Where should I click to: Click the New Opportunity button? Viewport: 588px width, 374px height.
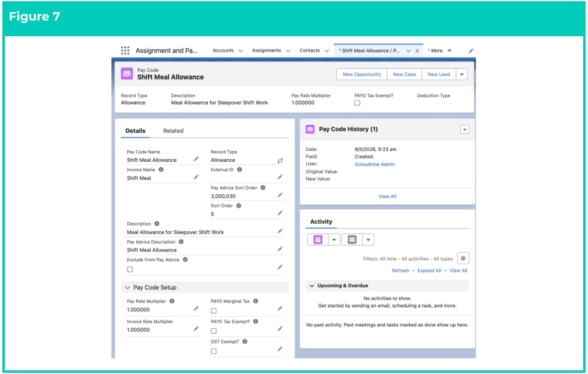click(x=361, y=74)
